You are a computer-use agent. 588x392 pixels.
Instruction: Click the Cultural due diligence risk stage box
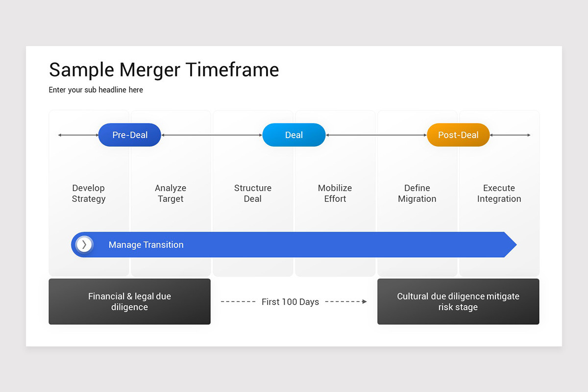[x=458, y=302]
